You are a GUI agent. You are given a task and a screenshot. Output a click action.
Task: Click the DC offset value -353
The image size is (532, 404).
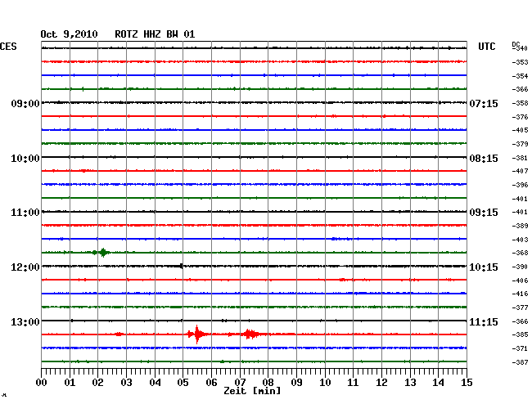point(520,62)
